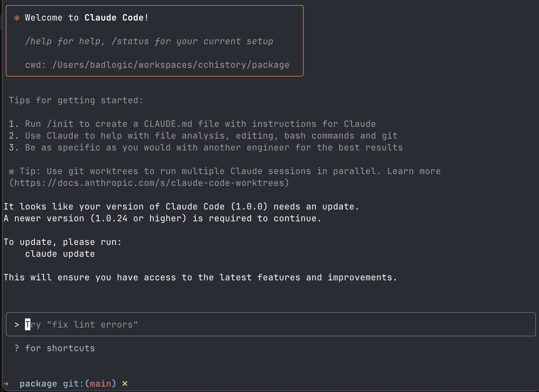Screen dimensions: 539x392
Task: Click the git:(main) branch label
Action: [89, 384]
